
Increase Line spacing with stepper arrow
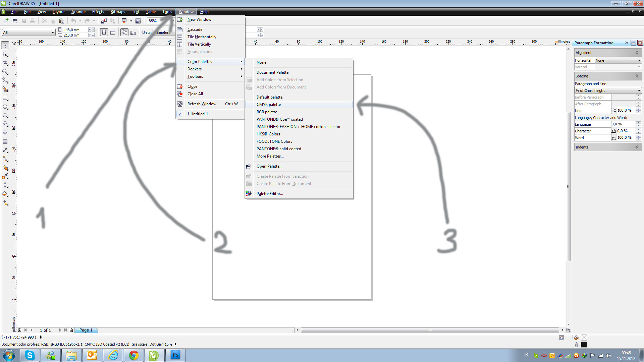638,109
